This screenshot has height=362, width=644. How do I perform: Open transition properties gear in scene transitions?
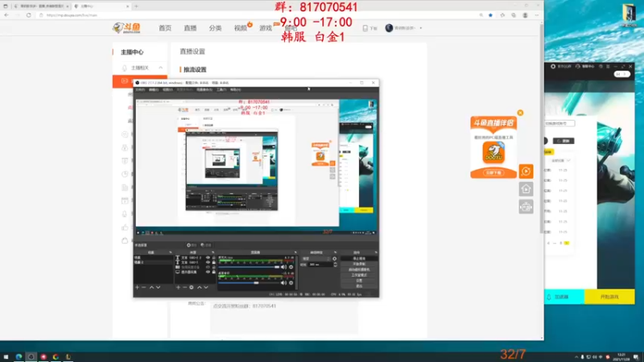pyautogui.click(x=334, y=258)
